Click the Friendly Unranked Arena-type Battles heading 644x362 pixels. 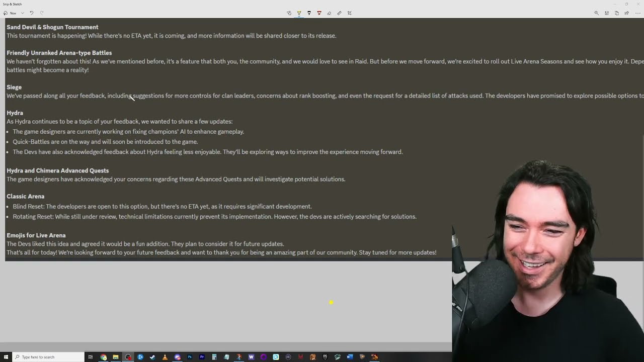59,53
